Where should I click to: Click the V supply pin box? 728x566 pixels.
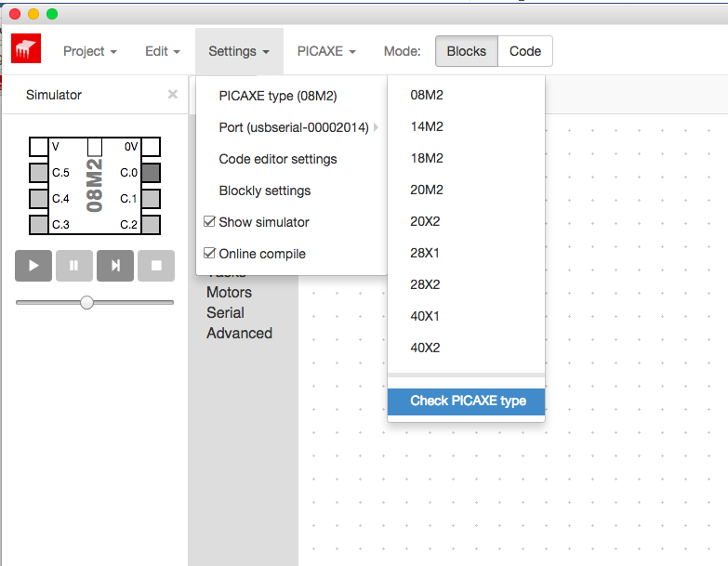tap(38, 147)
